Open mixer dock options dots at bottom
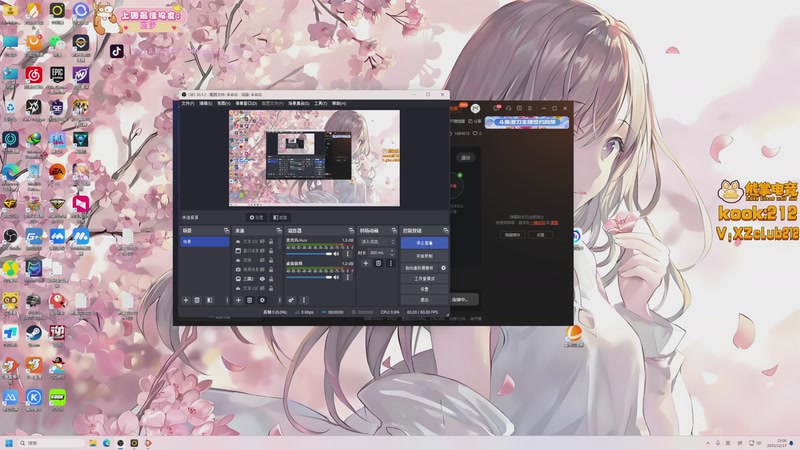 click(x=304, y=300)
